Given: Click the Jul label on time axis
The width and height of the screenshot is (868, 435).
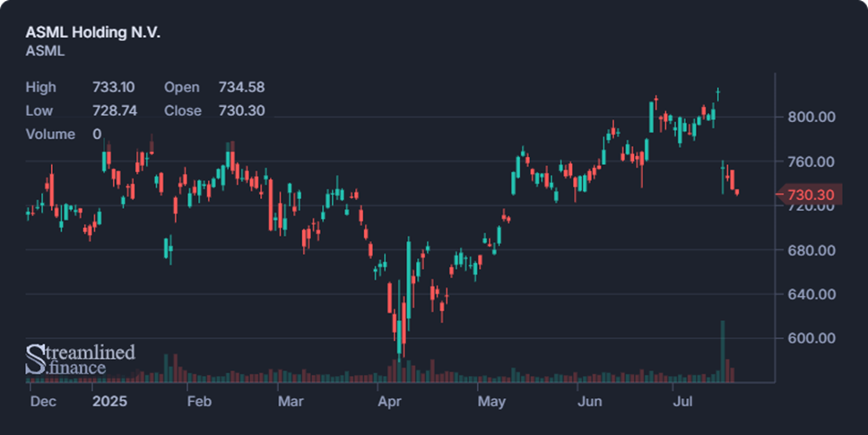Looking at the screenshot, I should coord(682,401).
